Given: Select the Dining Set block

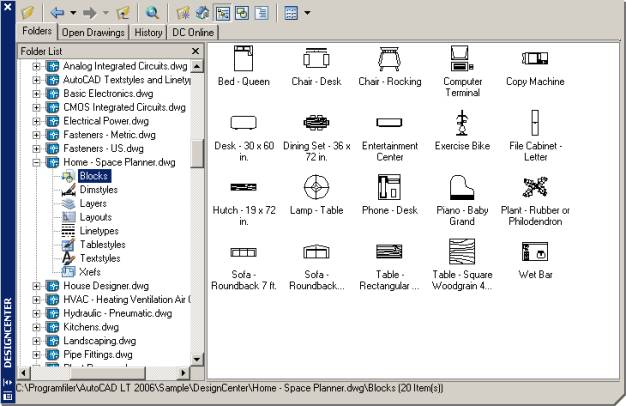Looking at the screenshot, I should tap(316, 137).
